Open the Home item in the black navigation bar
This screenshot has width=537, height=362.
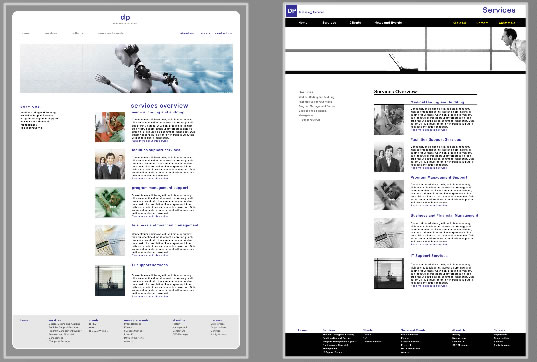point(302,23)
